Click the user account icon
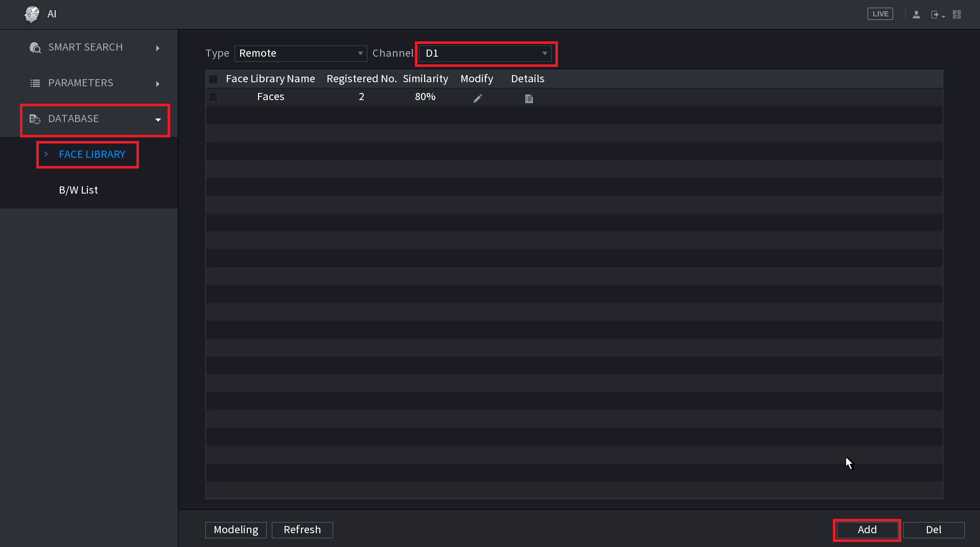 coord(916,15)
